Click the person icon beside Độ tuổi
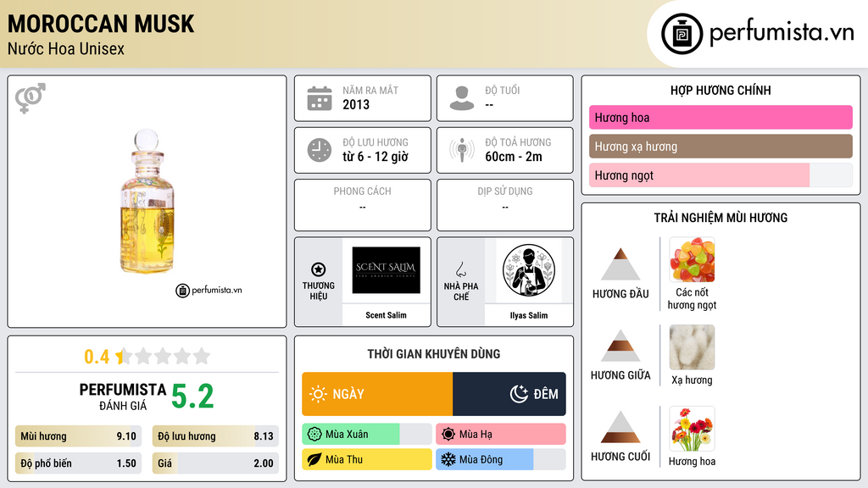Viewport: 868px width, 488px height. tap(462, 98)
